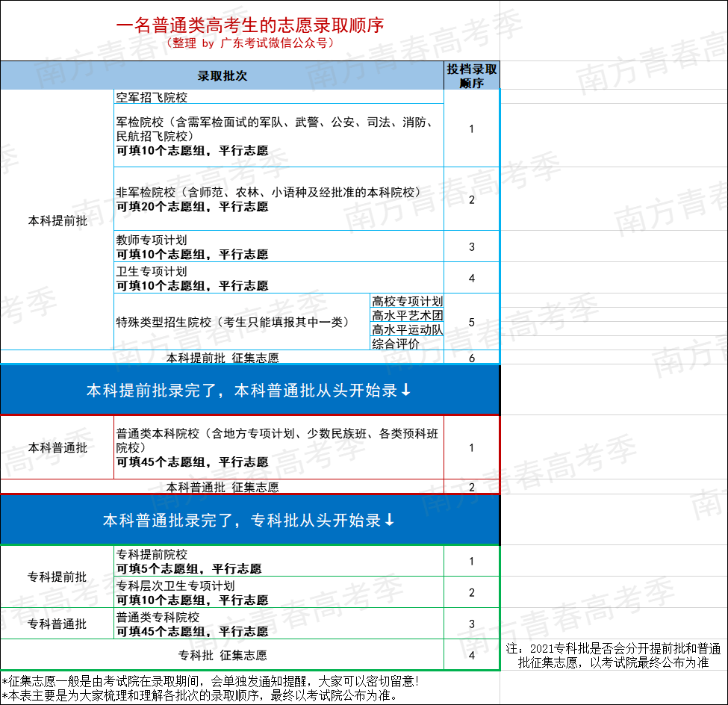Click the 专科提前院校 cell

click(279, 561)
